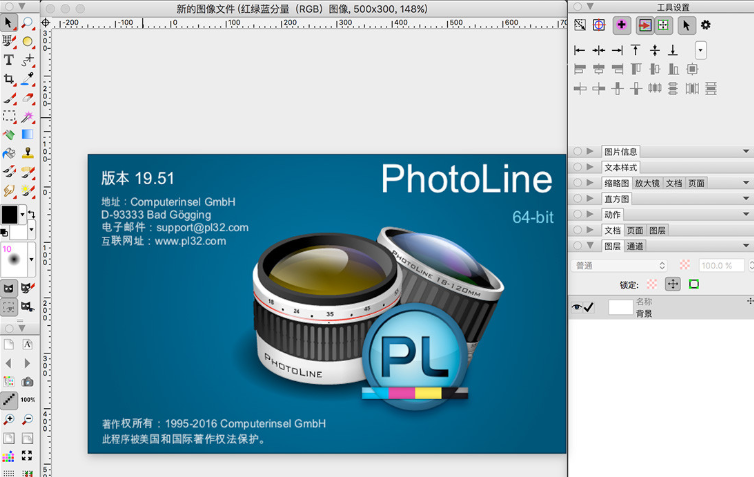
Task: Click the 100% zoom button in toolbox
Action: click(x=28, y=400)
